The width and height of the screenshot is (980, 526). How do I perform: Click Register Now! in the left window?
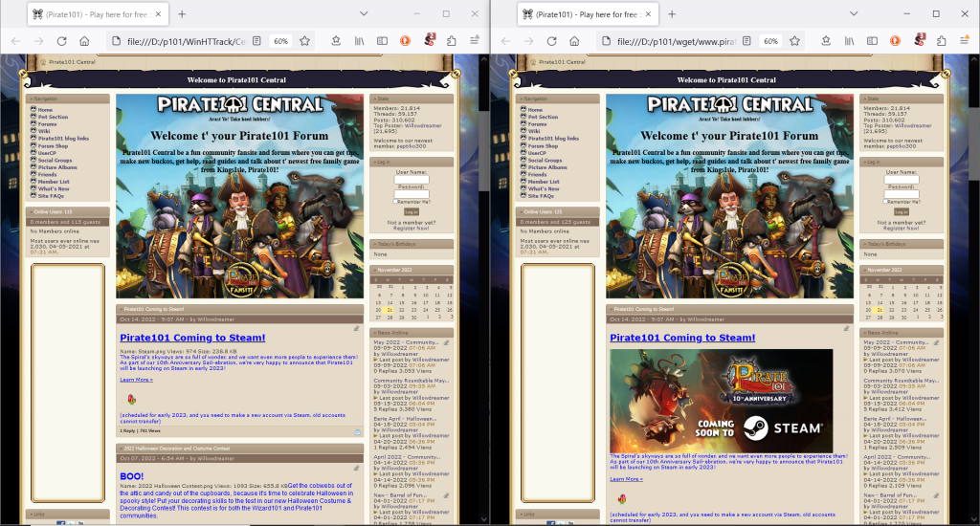coord(412,228)
